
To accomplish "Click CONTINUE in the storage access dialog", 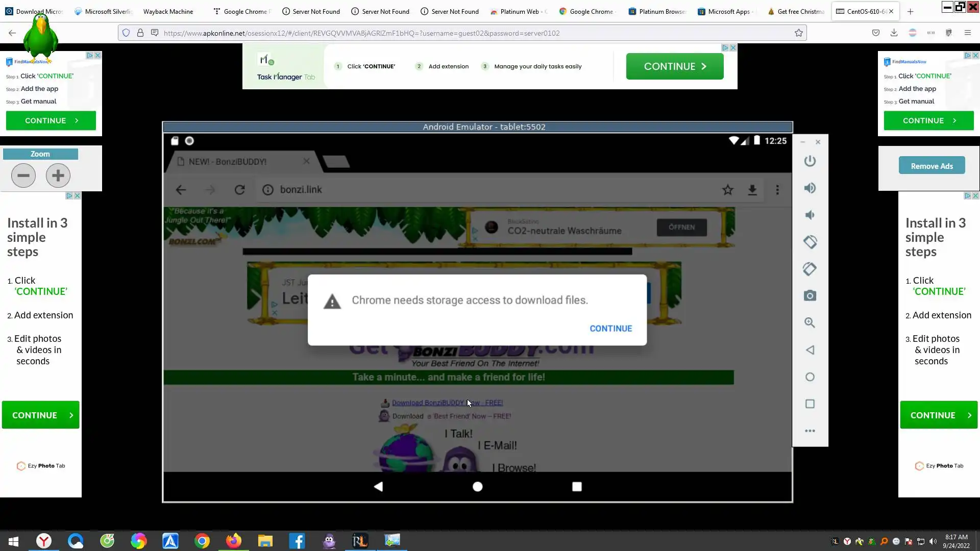I will [610, 329].
